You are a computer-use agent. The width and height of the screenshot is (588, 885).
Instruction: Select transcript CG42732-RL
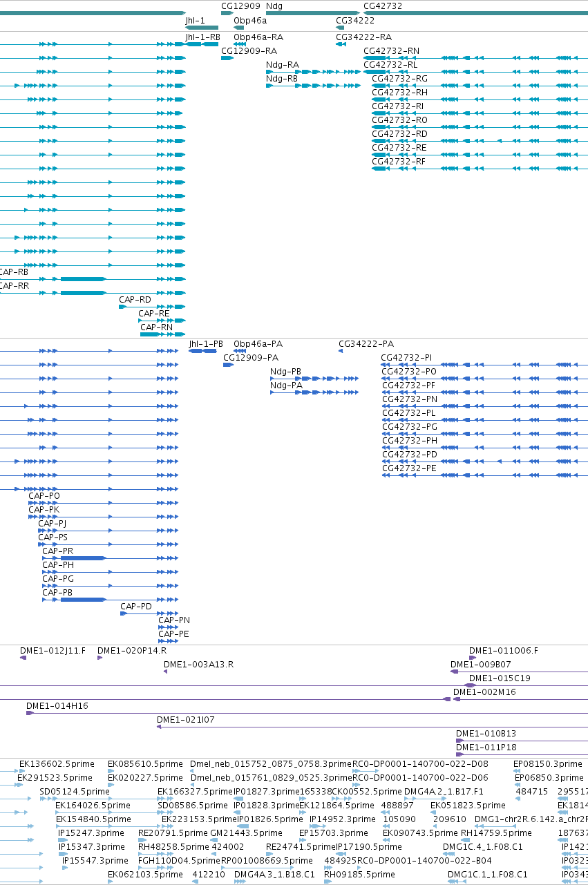[390, 64]
